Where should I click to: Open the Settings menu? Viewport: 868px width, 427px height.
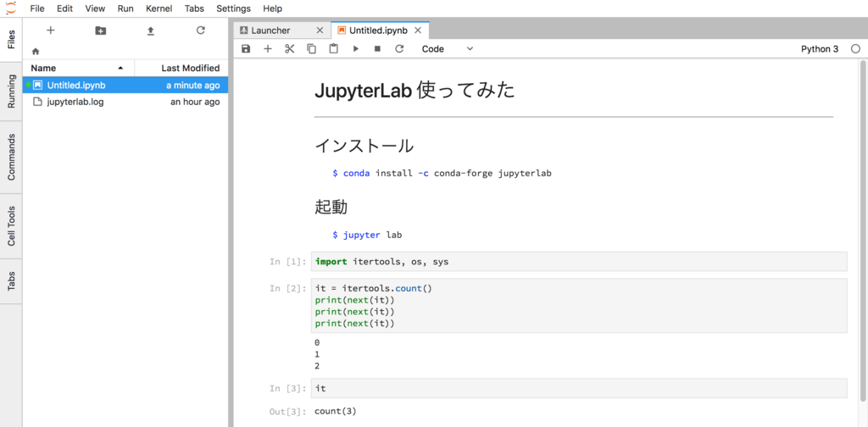233,8
